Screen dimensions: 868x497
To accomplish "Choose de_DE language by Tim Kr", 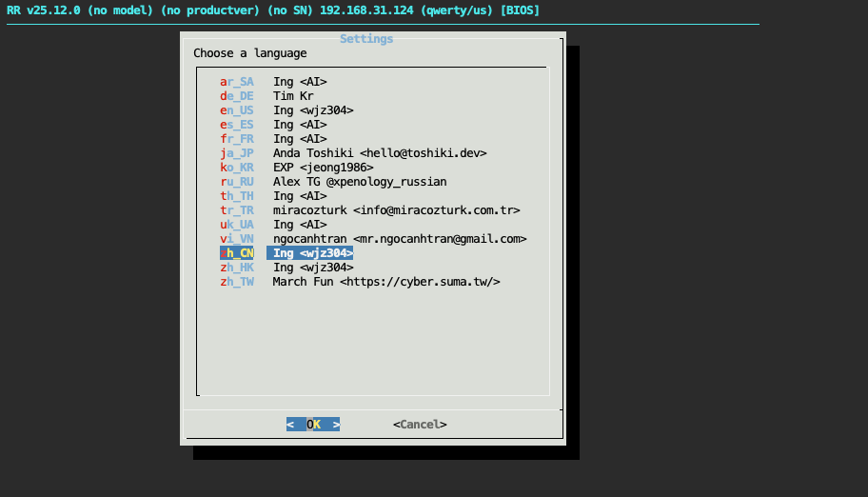I will 237,96.
